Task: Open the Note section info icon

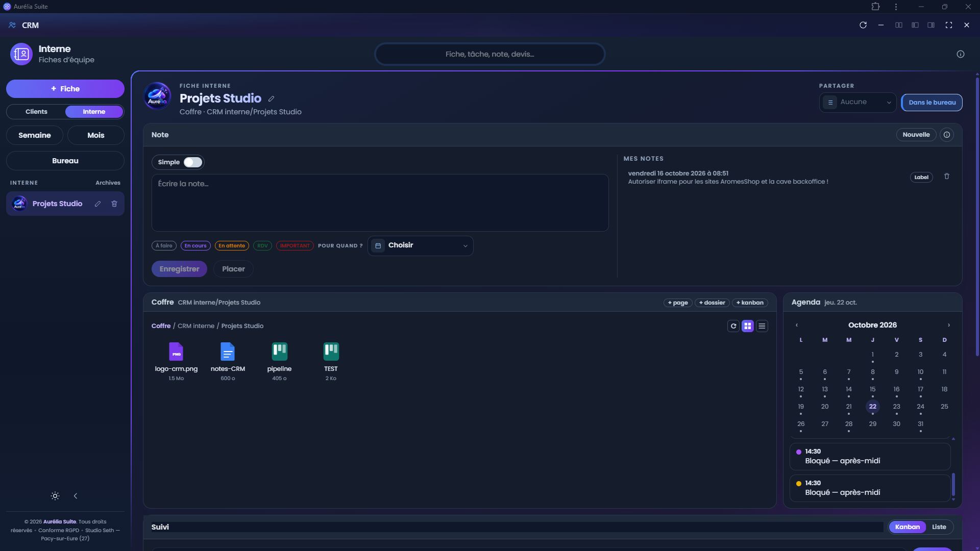Action: (x=947, y=135)
